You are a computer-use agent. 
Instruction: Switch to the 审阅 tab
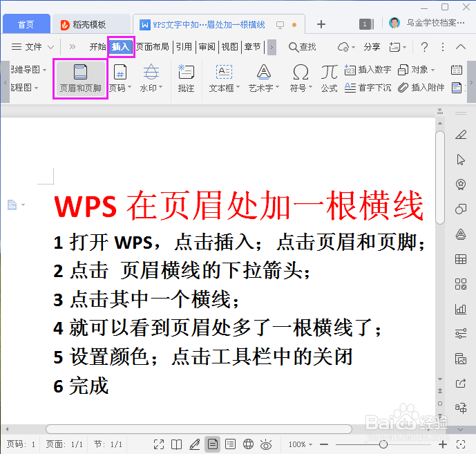tap(207, 47)
